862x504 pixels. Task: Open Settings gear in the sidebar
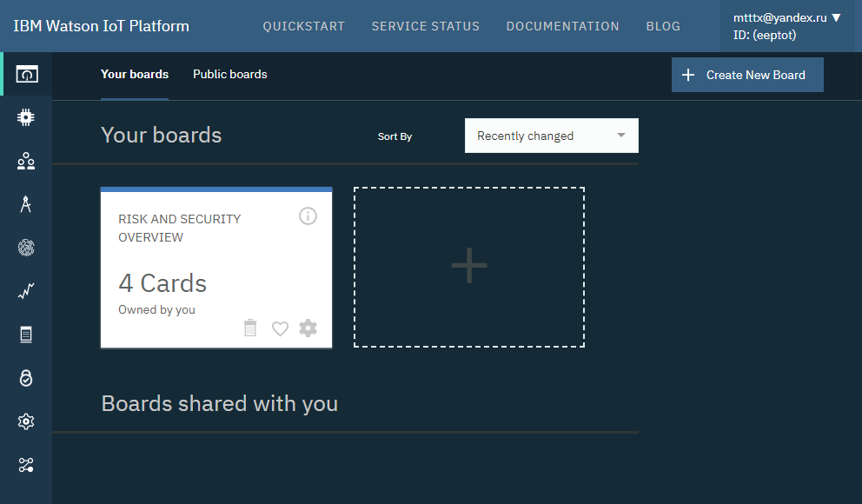click(x=26, y=421)
